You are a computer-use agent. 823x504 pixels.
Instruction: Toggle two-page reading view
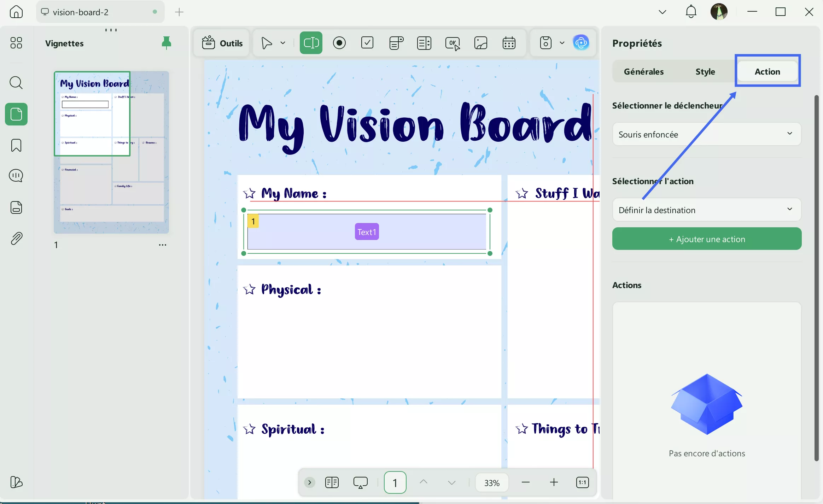tap(332, 482)
